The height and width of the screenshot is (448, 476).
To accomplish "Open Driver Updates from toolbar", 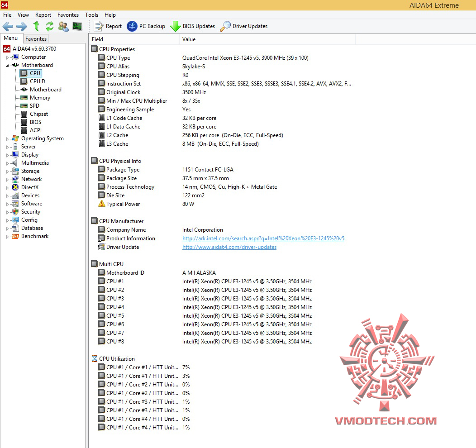I will click(x=243, y=26).
